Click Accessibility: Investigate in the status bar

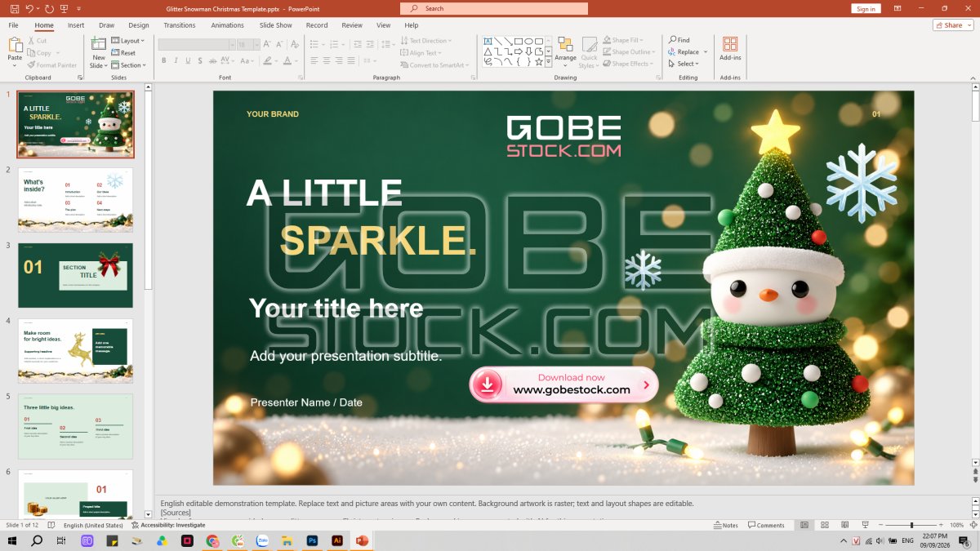pyautogui.click(x=167, y=525)
